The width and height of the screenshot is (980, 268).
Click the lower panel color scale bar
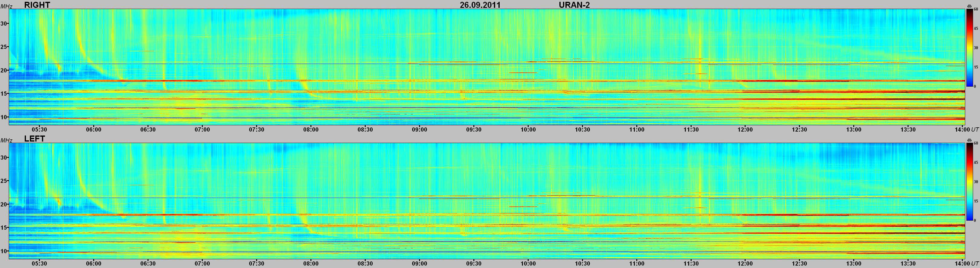click(x=970, y=182)
